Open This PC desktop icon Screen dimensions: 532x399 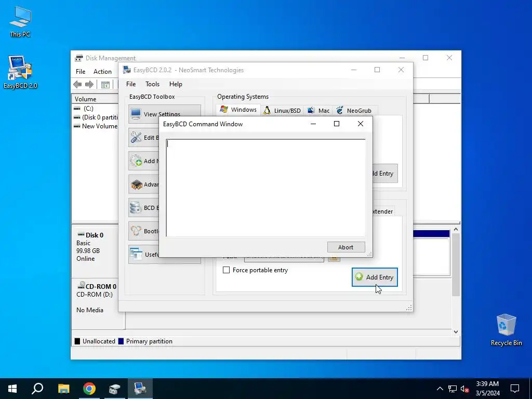[20, 21]
